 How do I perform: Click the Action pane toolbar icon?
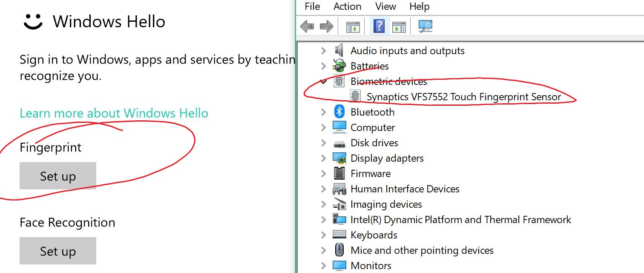tap(399, 27)
